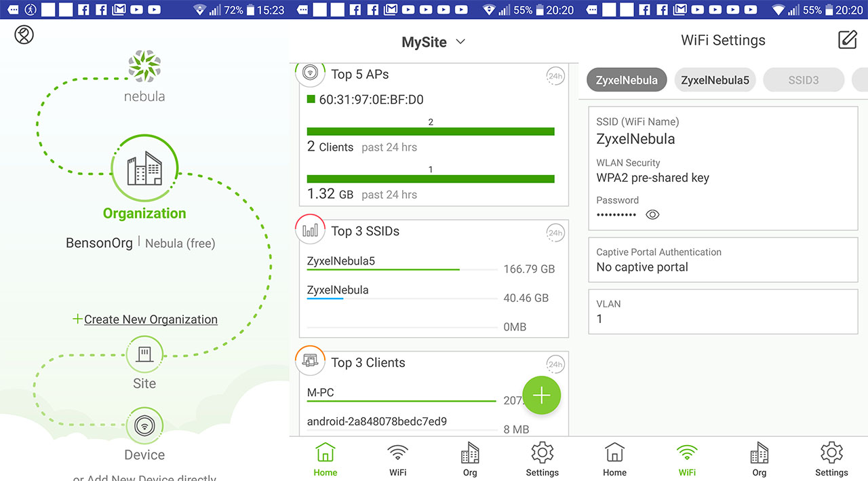Tap the Top 3 SSIDs chart icon
Viewport: 868px width, 481px height.
[x=310, y=231]
